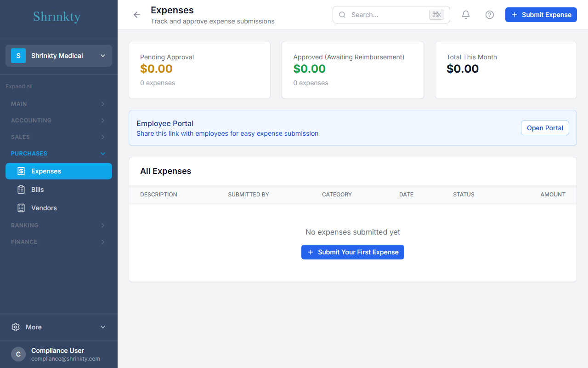Expand the More menu
Viewport: 588px width, 368px height.
coord(59,327)
